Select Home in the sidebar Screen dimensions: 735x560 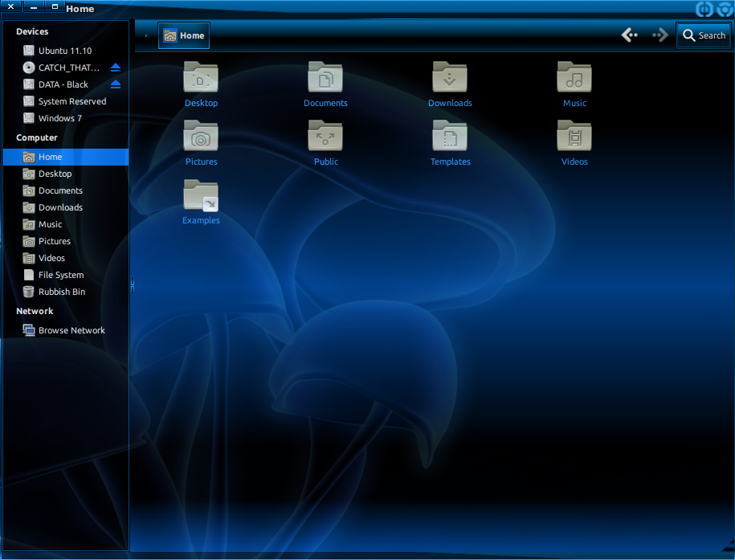pos(66,157)
